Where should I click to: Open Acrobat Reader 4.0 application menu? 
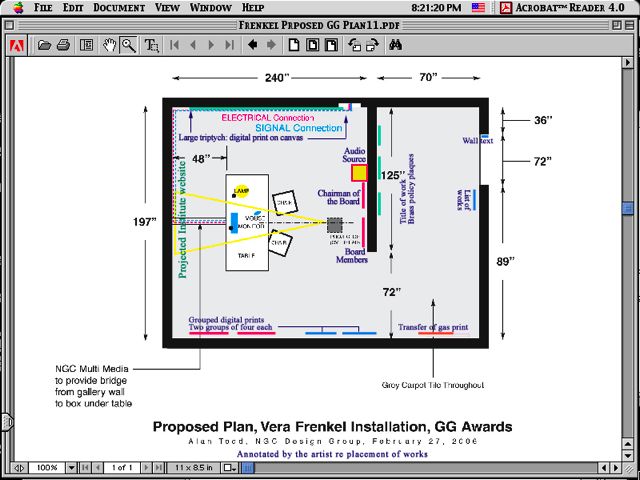click(x=562, y=7)
